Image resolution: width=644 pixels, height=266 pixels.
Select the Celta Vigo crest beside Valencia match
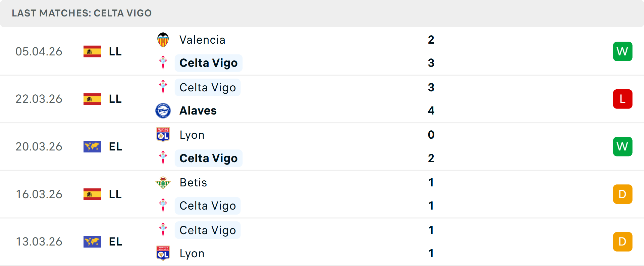[x=163, y=63]
